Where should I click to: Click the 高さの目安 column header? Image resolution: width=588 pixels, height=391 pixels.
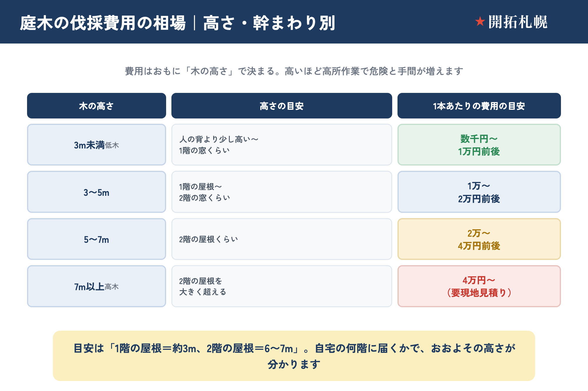click(x=282, y=106)
